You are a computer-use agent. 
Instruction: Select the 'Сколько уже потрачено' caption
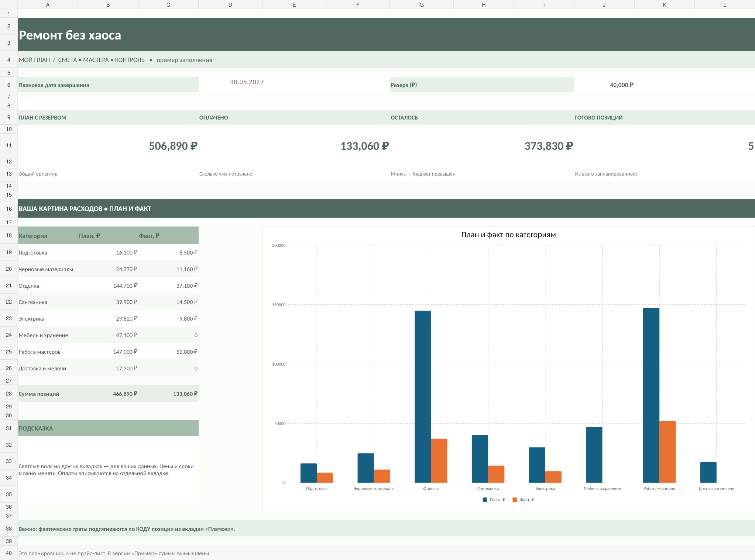click(x=226, y=174)
